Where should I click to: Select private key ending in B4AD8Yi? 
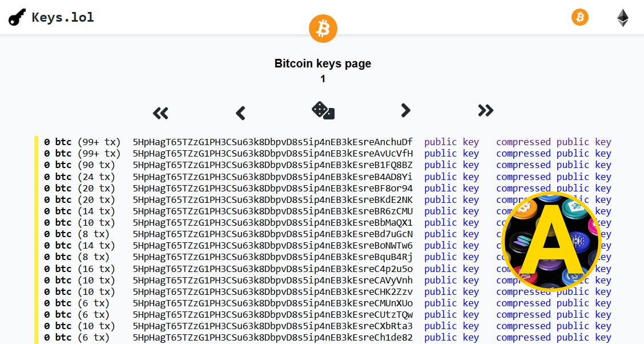[272, 177]
